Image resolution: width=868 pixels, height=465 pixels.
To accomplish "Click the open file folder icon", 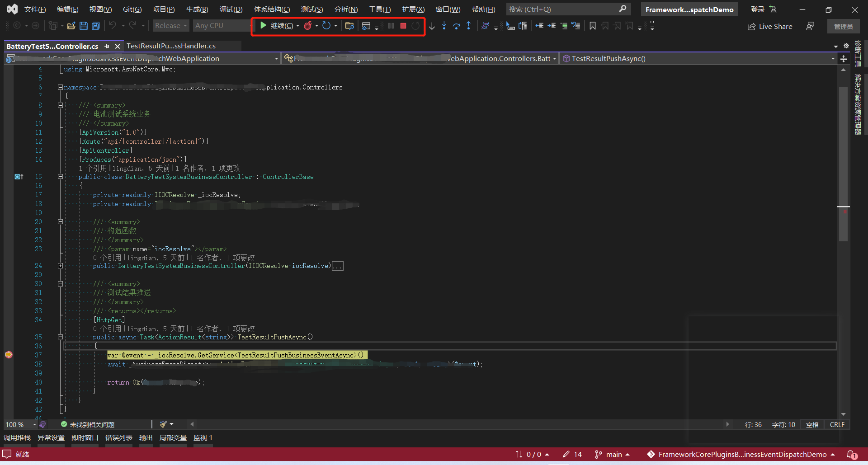I will click(71, 26).
